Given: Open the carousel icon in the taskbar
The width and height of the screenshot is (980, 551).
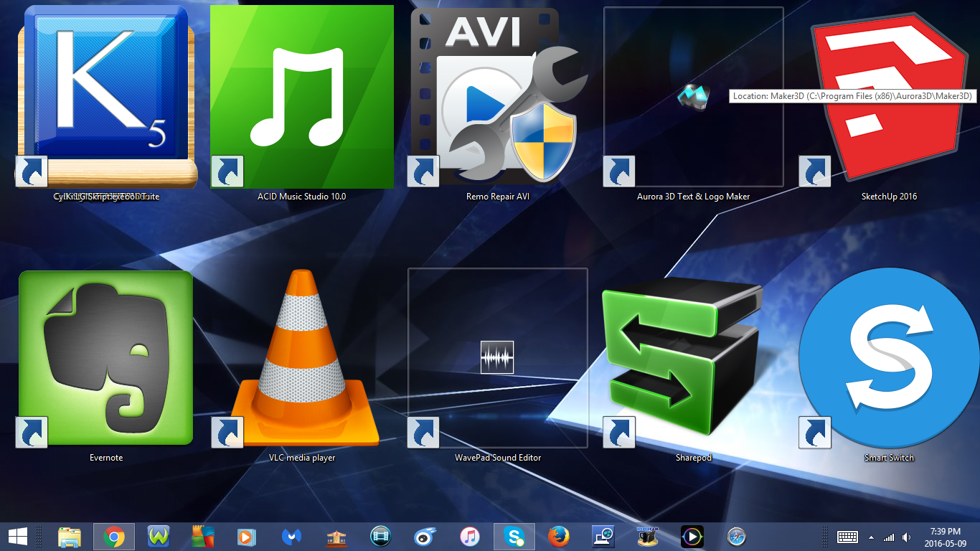Looking at the screenshot, I should tap(336, 537).
